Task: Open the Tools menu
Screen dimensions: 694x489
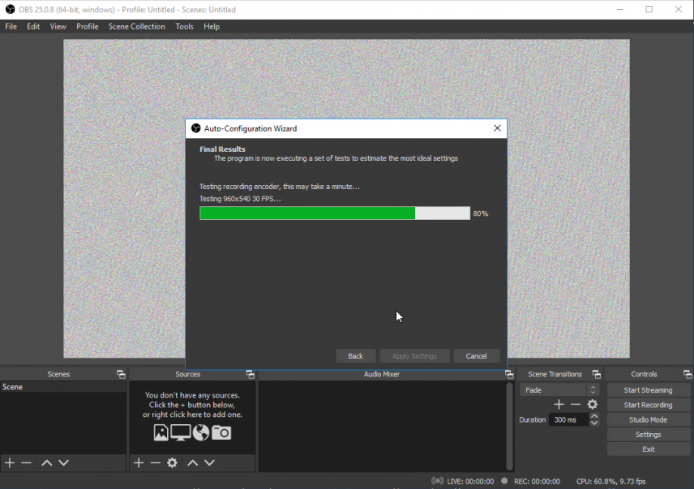Action: [x=184, y=27]
